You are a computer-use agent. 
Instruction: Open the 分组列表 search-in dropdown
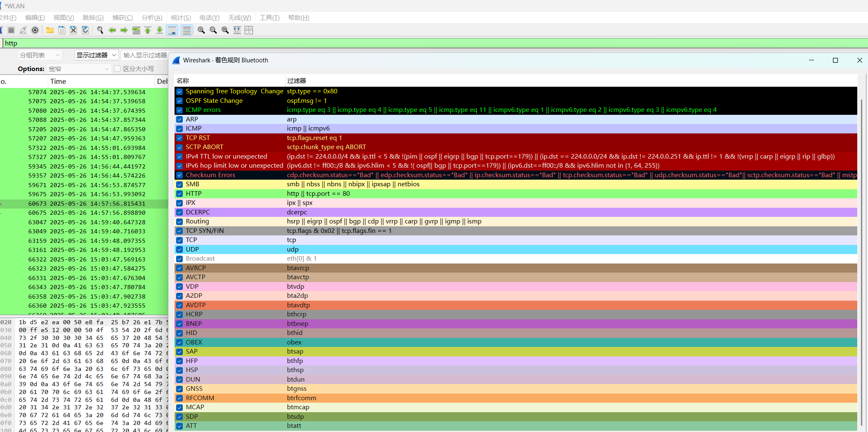(40, 55)
